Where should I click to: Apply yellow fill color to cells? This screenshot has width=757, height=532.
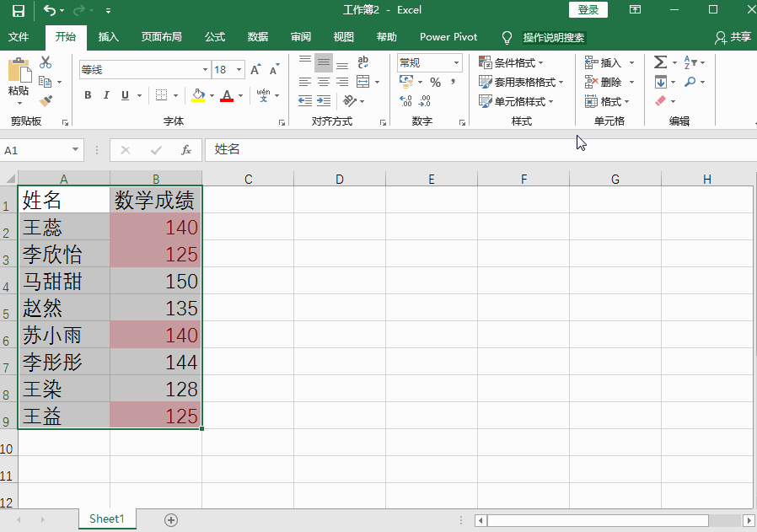tap(198, 95)
